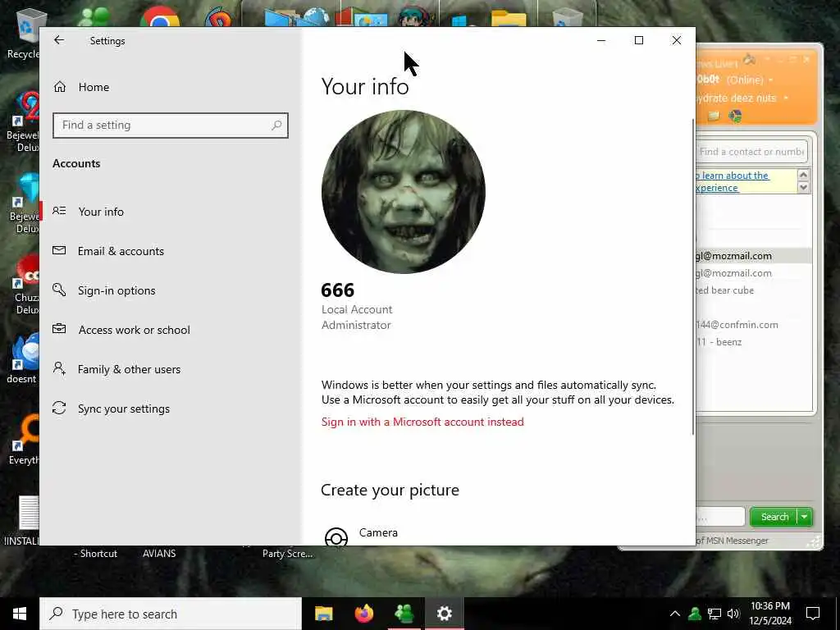
Task: Click the Camera option label
Action: 379,532
